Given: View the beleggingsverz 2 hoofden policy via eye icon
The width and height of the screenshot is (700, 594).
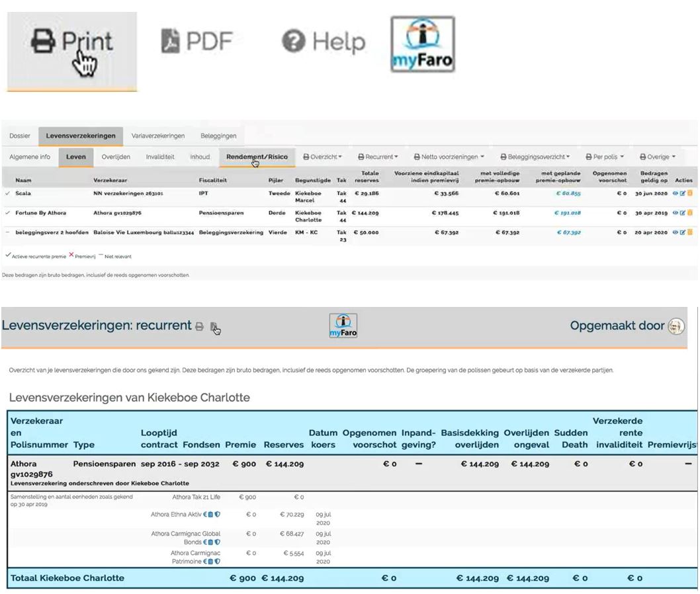Looking at the screenshot, I should 676,232.
